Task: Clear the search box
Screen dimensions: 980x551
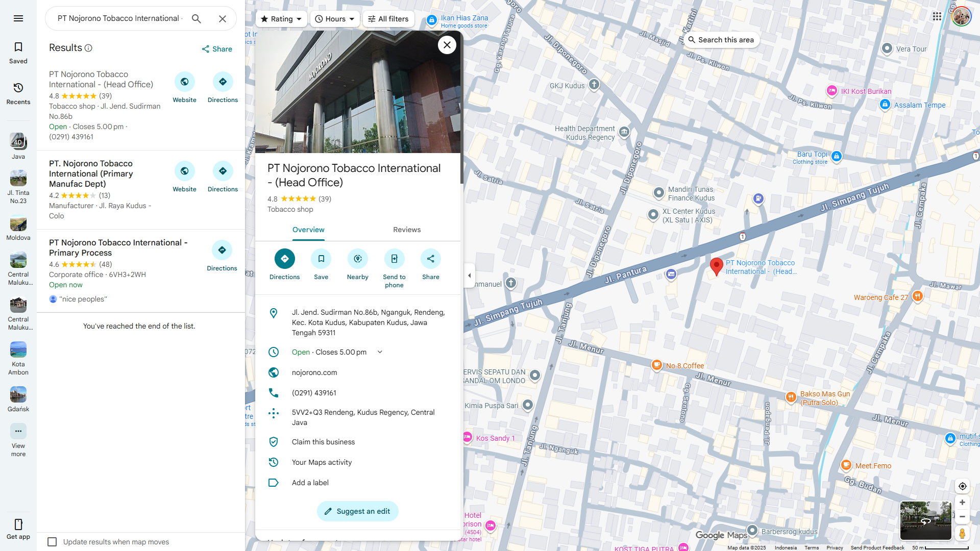Action: 223,19
